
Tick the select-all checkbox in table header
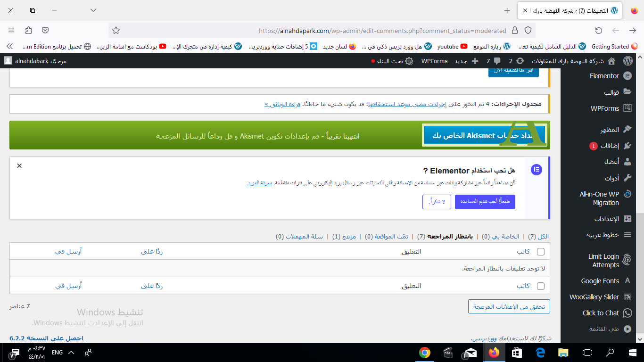[x=541, y=252]
